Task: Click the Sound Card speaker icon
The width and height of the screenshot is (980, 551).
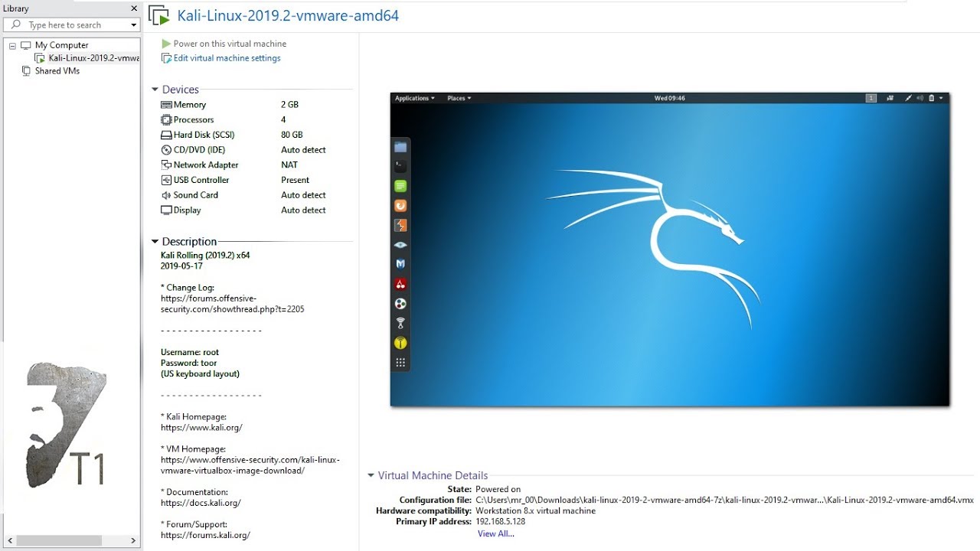Action: (x=166, y=195)
